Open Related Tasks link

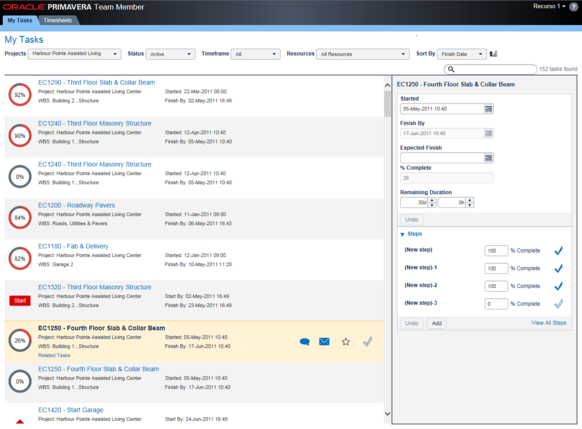click(x=54, y=356)
